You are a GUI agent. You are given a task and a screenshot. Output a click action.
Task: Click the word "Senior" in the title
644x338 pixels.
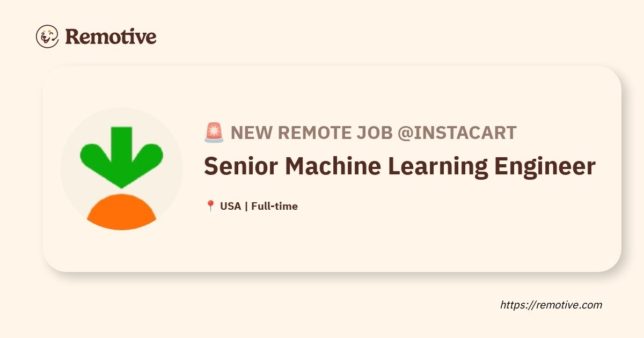[x=239, y=166]
